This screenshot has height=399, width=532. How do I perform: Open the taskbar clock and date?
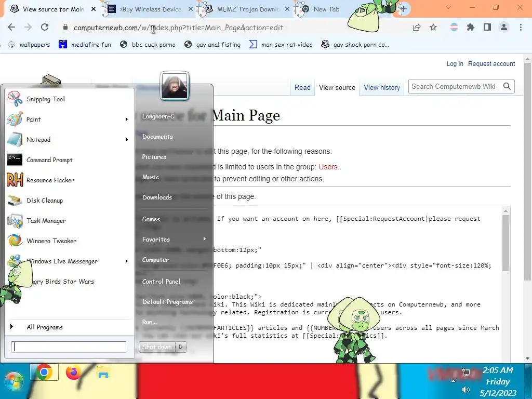498,381
